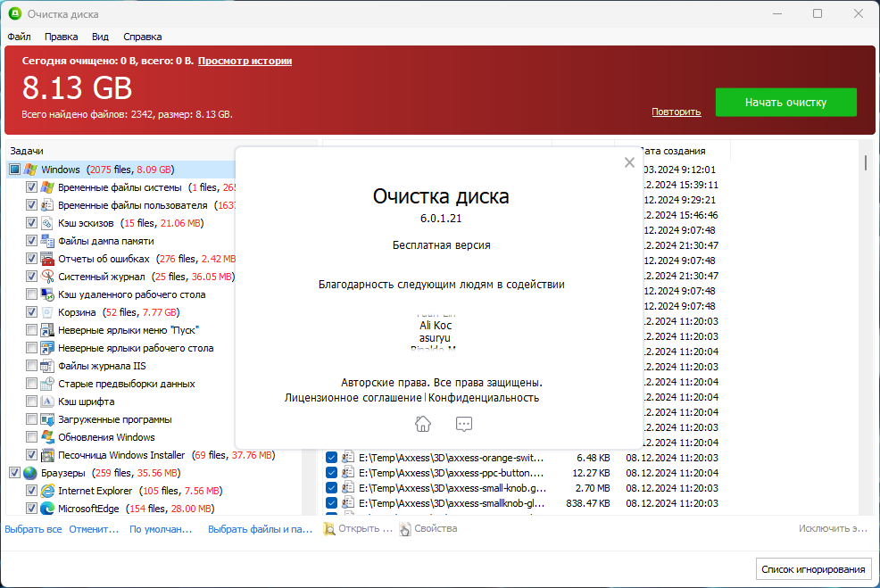
Task: Uncheck axxess-ppc-button file checkbox
Action: click(x=331, y=473)
